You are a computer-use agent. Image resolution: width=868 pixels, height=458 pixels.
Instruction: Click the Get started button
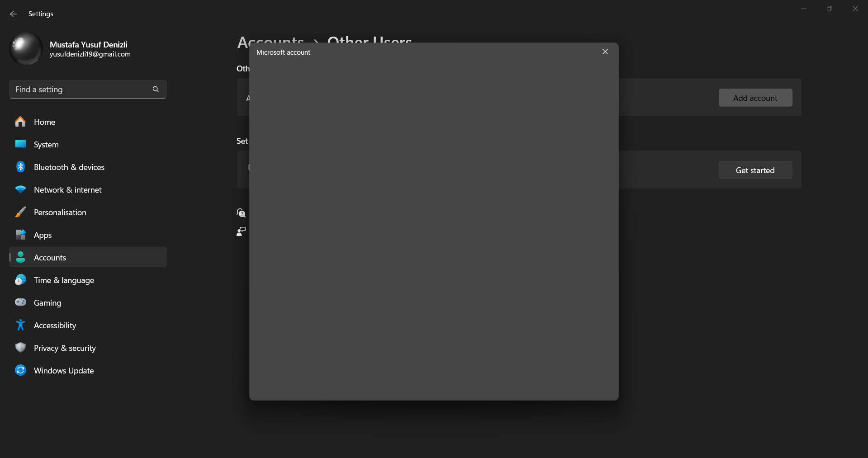pyautogui.click(x=755, y=170)
